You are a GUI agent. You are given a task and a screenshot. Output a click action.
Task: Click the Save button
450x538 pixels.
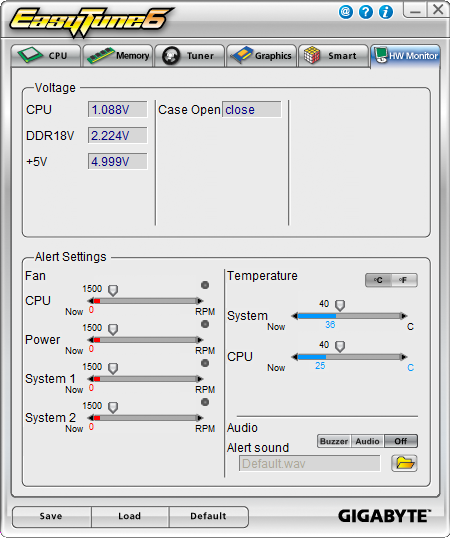52,516
